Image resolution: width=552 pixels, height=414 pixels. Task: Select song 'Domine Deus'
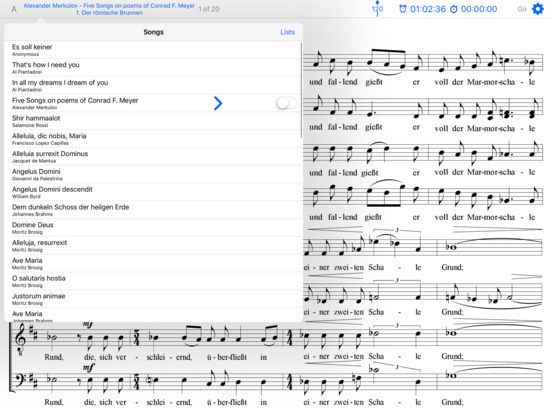tap(153, 228)
